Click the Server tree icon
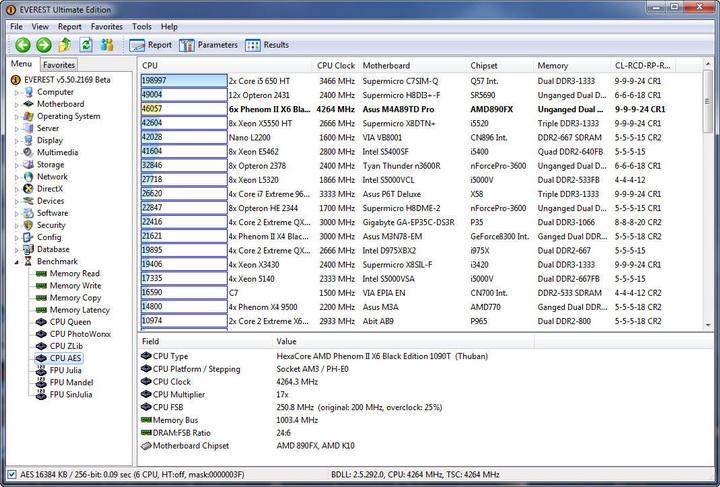The height and width of the screenshot is (487, 720). tap(28, 128)
